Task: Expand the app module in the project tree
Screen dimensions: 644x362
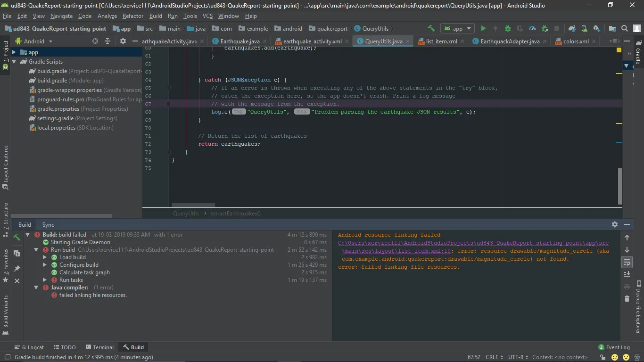Action: tap(14, 52)
